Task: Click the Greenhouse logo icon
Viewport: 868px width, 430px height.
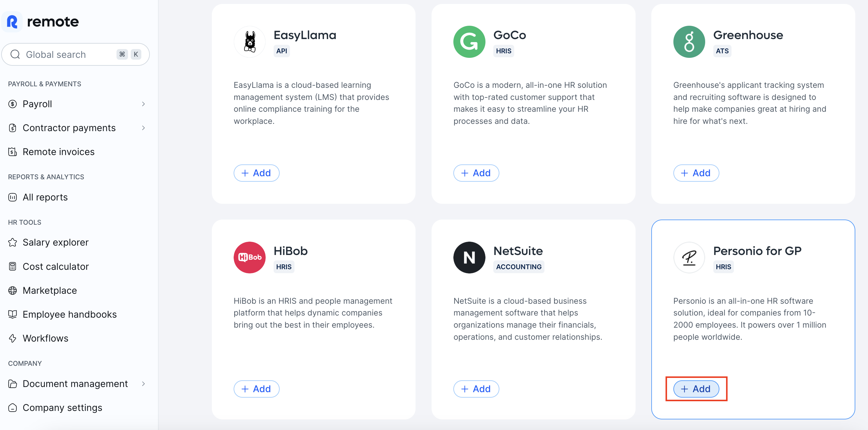Action: coord(689,42)
